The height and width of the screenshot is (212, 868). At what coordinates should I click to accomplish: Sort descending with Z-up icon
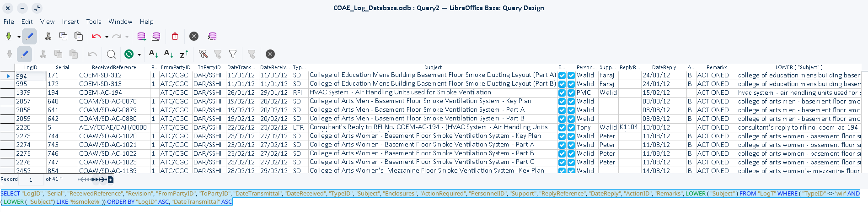click(184, 54)
